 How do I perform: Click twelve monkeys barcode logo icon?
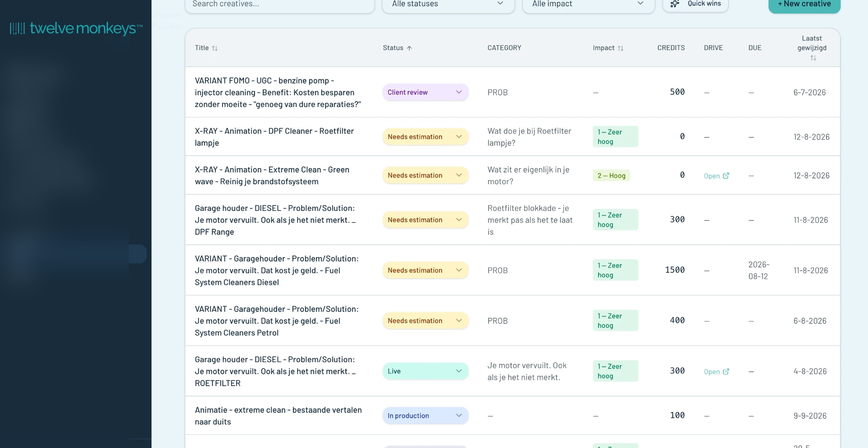17,28
